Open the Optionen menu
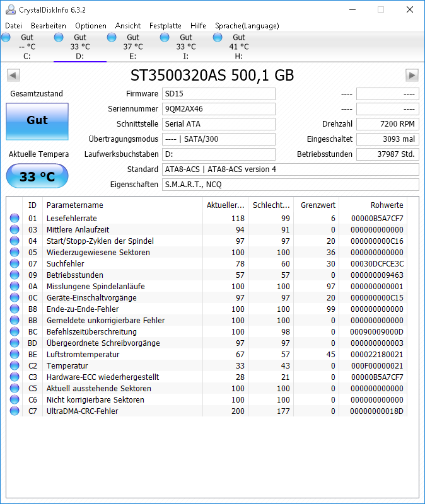 click(x=91, y=26)
